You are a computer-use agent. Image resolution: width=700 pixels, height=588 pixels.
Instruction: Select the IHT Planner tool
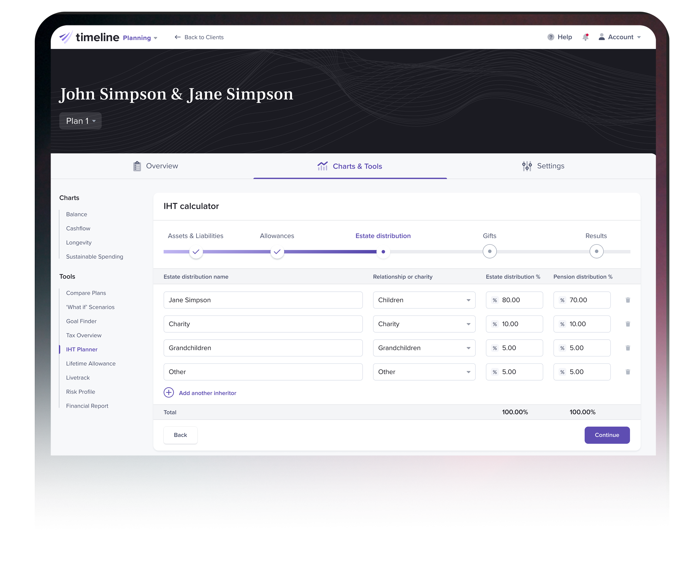[x=81, y=349]
